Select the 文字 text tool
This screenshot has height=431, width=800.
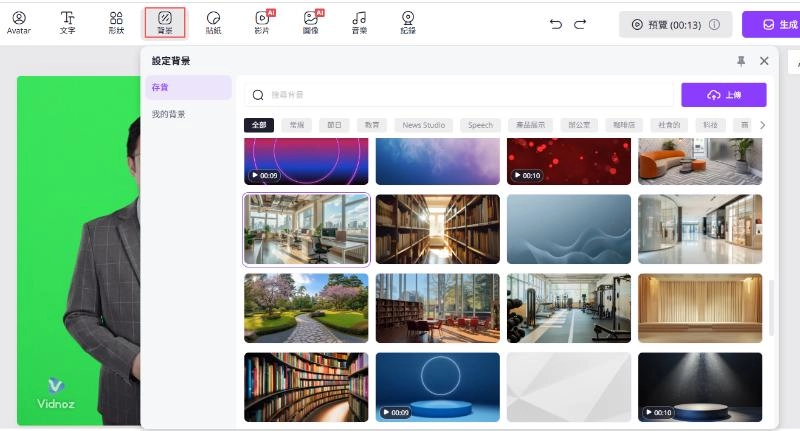67,22
